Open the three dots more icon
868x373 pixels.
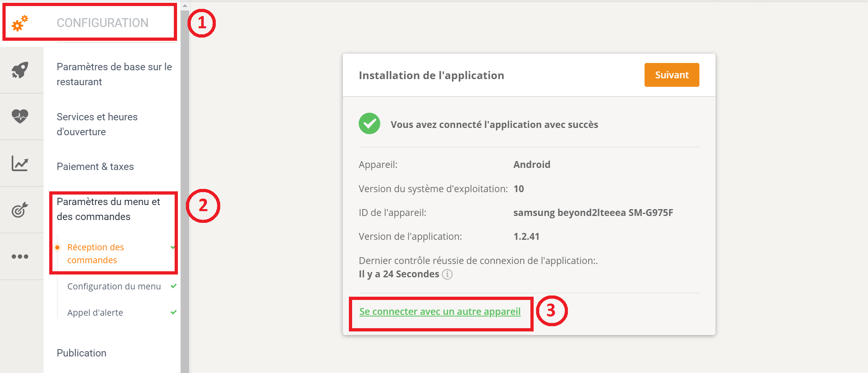coord(20,256)
